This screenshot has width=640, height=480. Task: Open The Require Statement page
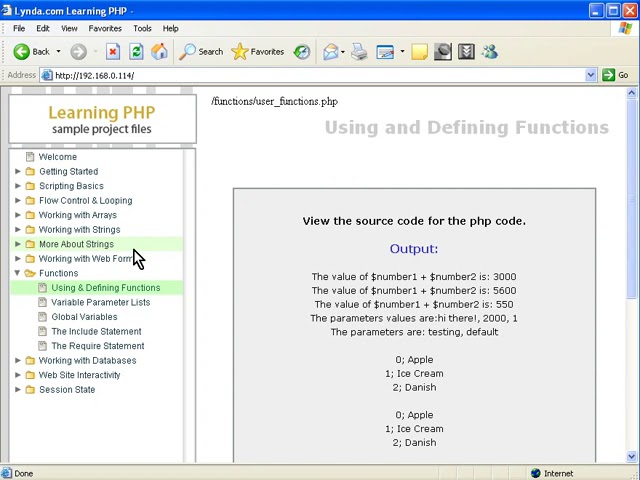click(98, 346)
